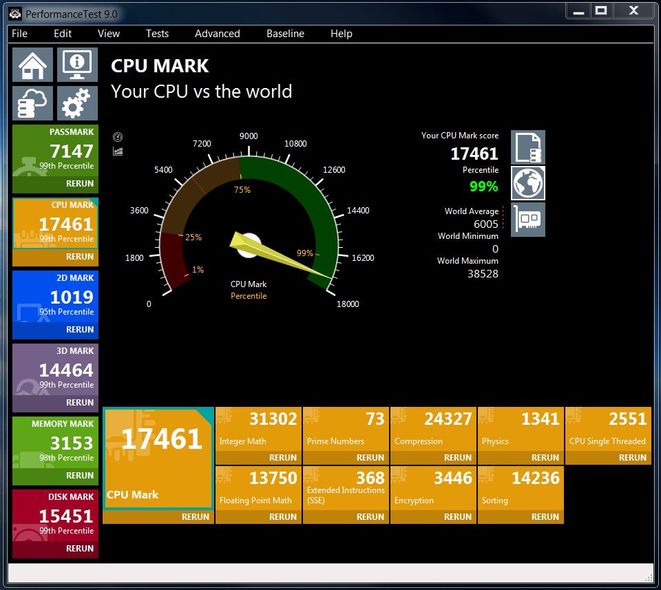Select the CPU Single Threaded 2551 tile
The width and height of the screenshot is (661, 590).
(x=608, y=429)
